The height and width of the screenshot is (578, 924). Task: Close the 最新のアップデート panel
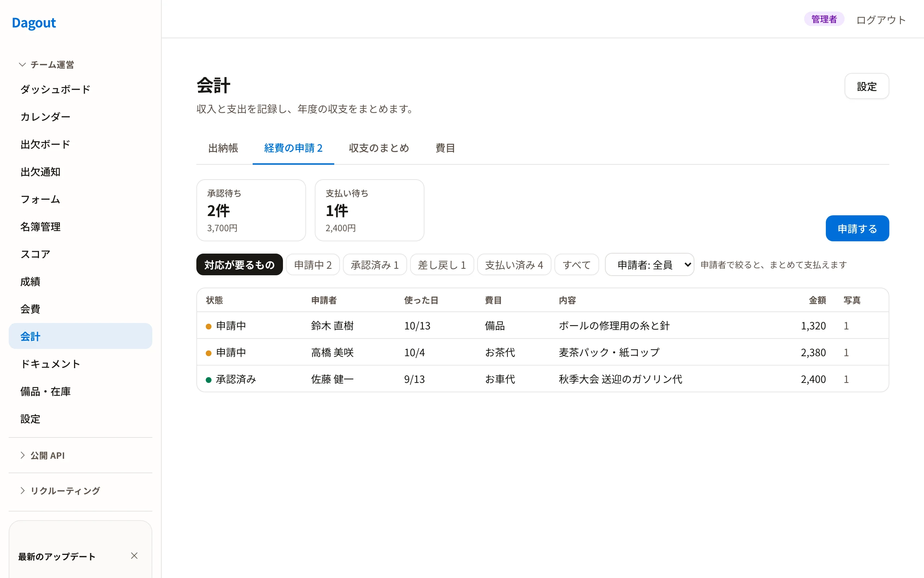pyautogui.click(x=134, y=556)
